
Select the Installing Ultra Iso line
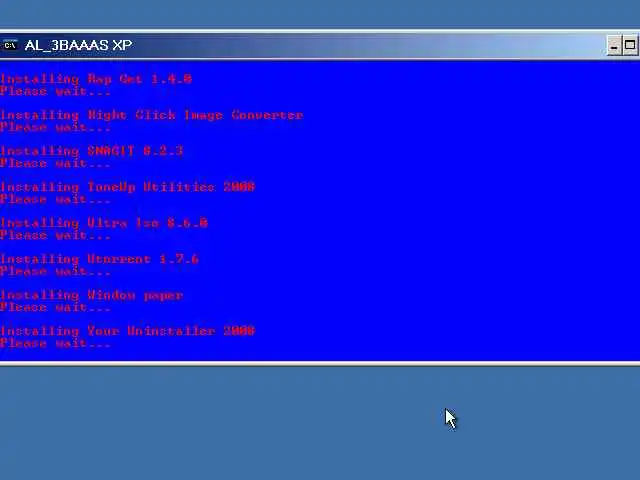point(104,223)
